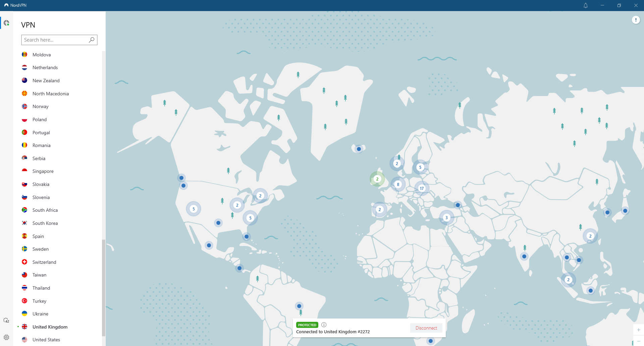Open the settings gear icon
This screenshot has width=644, height=346.
[x=6, y=337]
